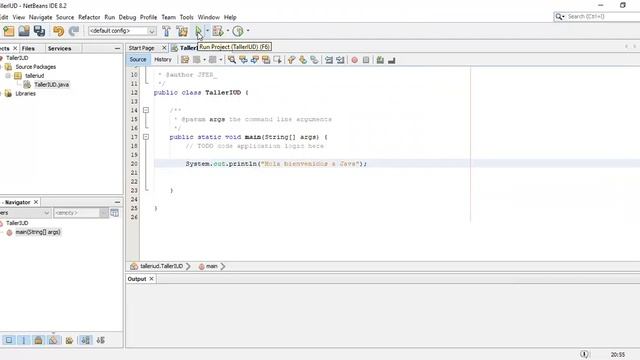Collapse the talleriud package node

8,76
